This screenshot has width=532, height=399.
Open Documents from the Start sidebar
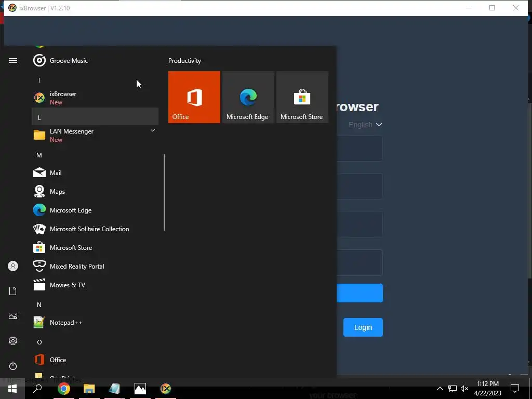click(13, 291)
